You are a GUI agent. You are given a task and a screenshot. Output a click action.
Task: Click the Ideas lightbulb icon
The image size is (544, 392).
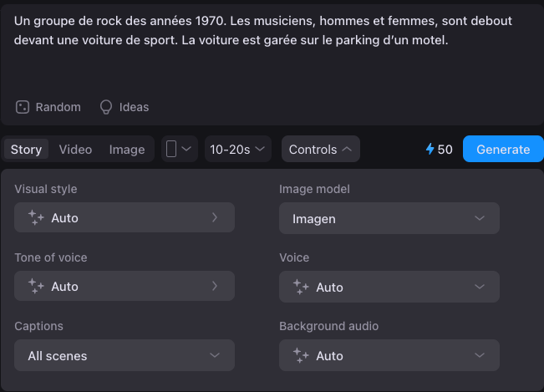106,107
